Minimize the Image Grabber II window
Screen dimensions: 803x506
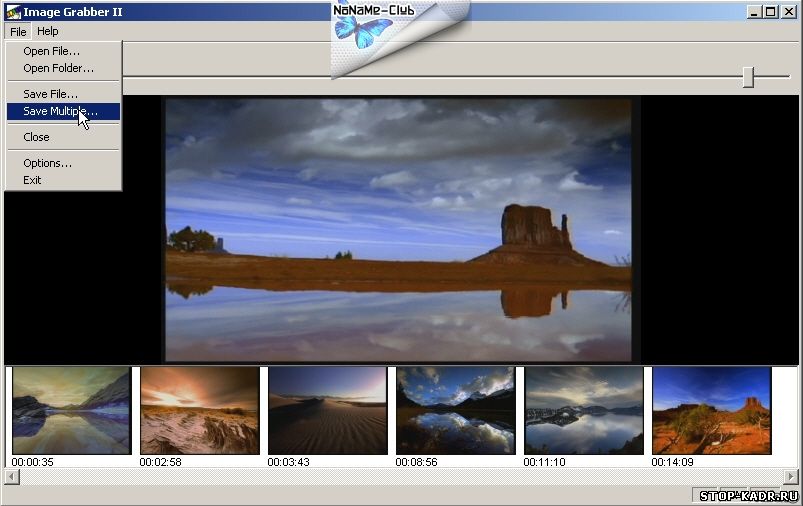(753, 12)
